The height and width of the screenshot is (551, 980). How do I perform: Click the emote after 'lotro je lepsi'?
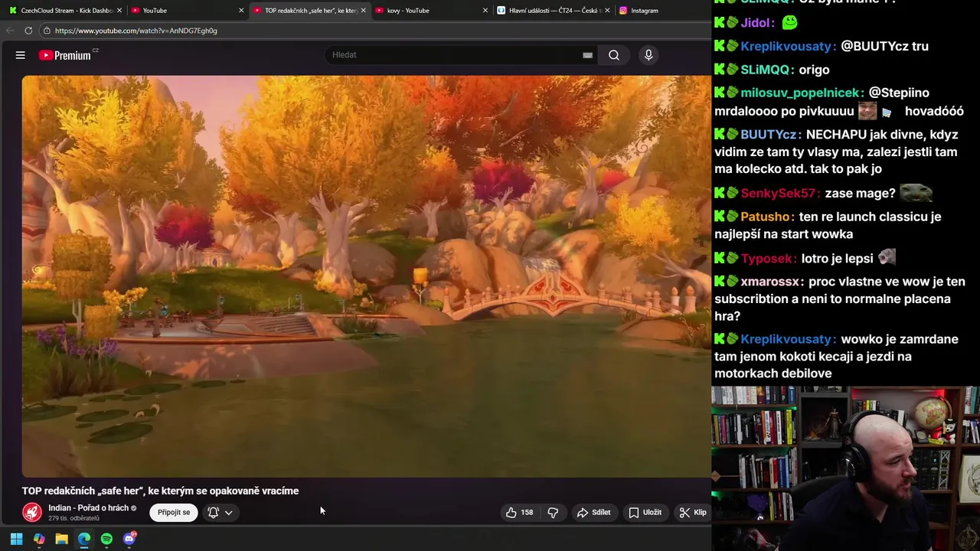(887, 258)
